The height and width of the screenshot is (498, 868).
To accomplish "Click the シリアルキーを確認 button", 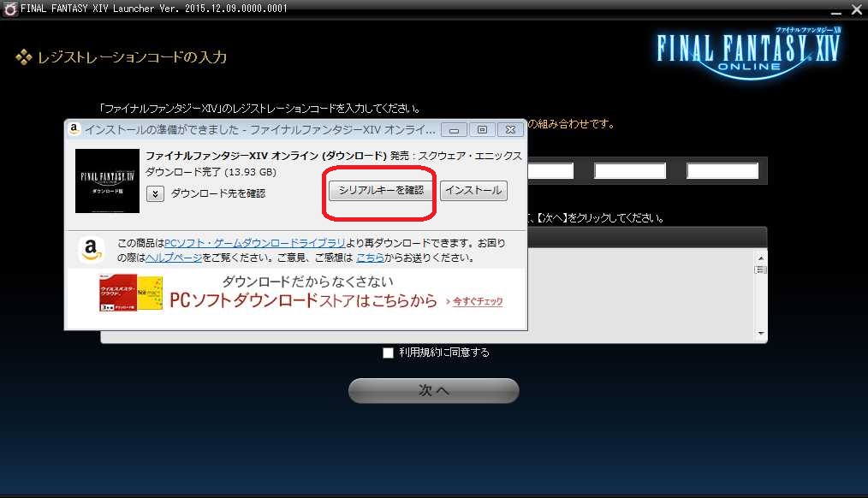I will click(x=381, y=190).
